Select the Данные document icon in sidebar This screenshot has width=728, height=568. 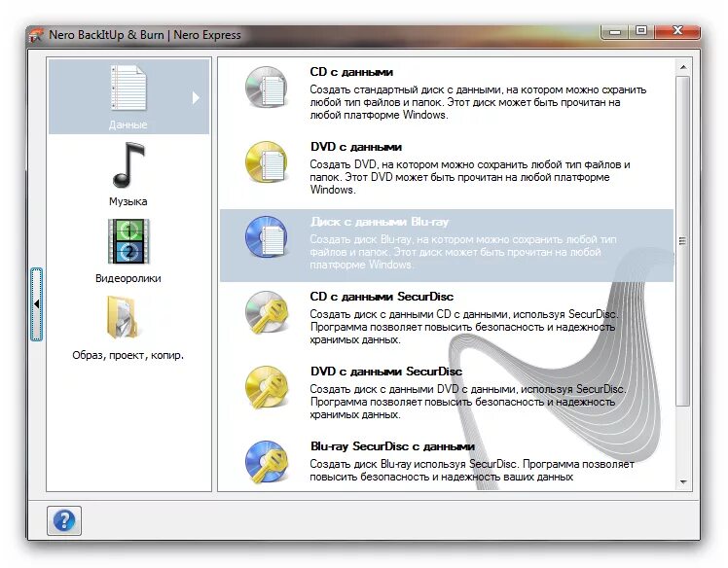point(128,88)
